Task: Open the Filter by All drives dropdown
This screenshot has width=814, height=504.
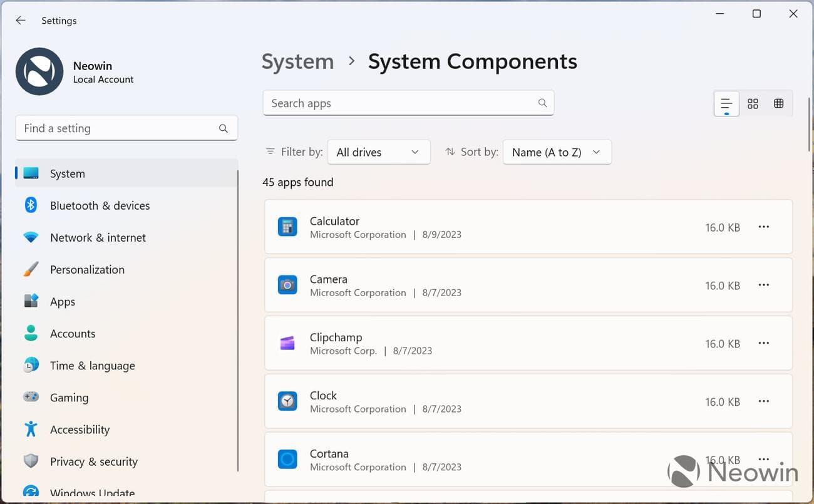Action: (378, 152)
